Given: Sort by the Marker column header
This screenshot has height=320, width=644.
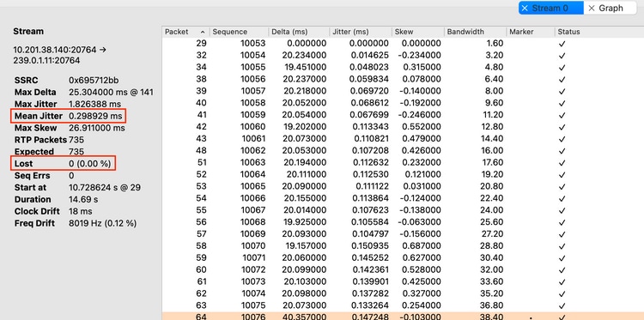Looking at the screenshot, I should coord(531,32).
